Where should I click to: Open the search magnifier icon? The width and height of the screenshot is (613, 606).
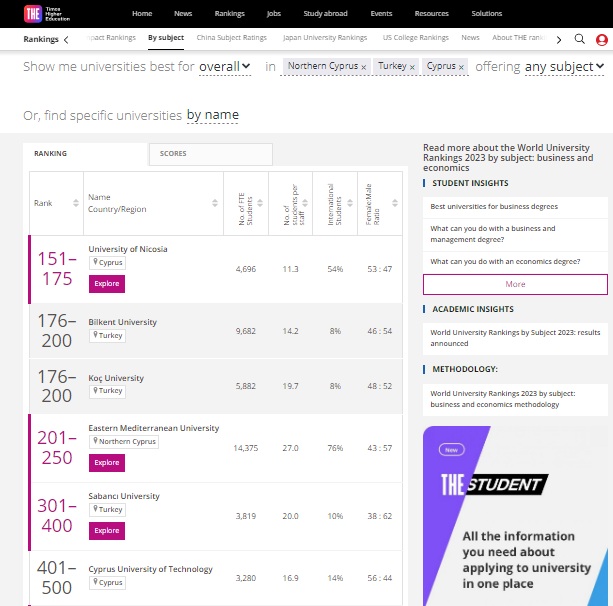pyautogui.click(x=580, y=39)
